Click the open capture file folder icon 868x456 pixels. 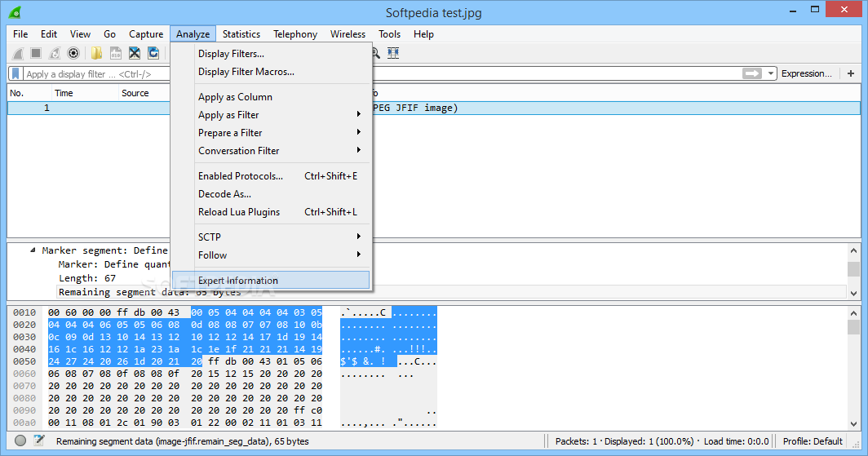tap(97, 53)
